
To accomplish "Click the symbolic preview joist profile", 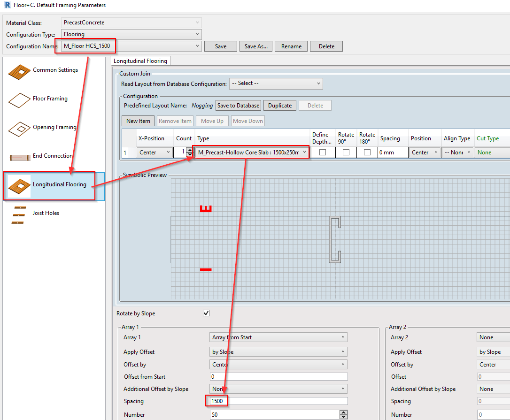I will (x=335, y=239).
